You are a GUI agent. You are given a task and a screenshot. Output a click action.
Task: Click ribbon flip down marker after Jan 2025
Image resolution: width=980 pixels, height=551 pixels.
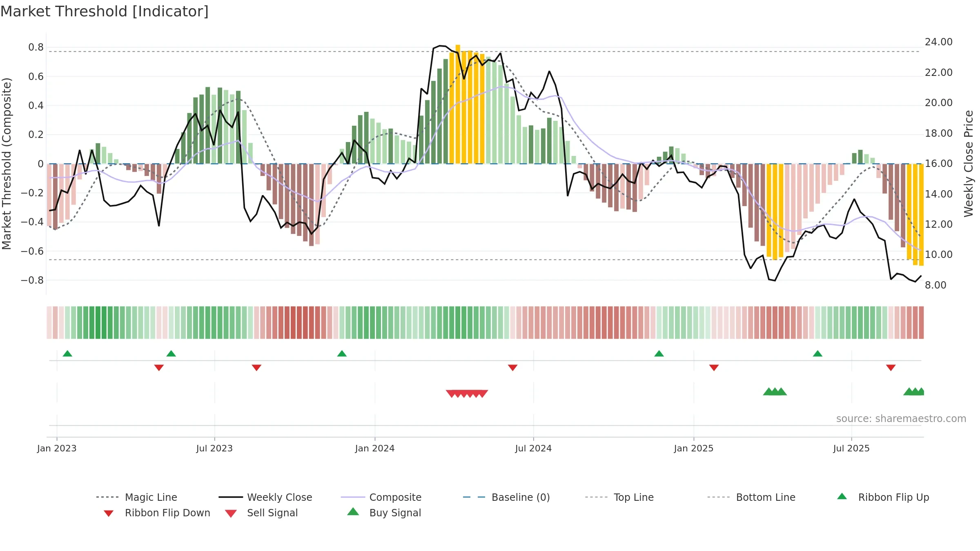(714, 368)
